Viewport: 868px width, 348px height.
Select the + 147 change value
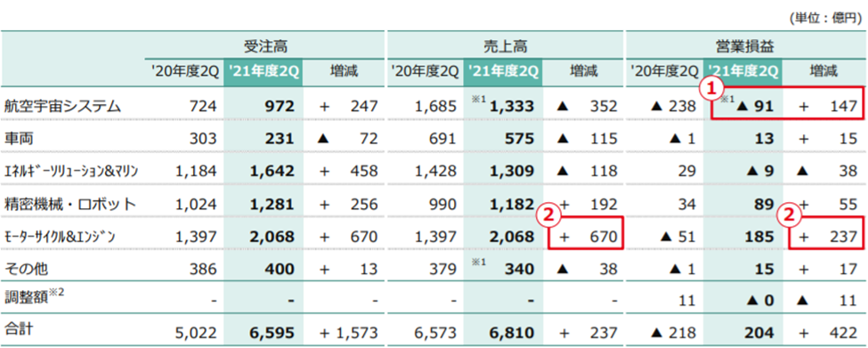click(828, 106)
